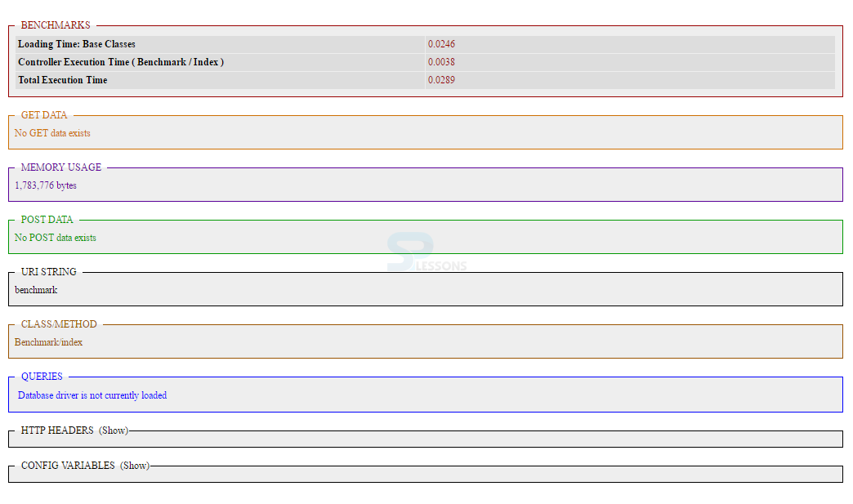This screenshot has height=504, width=853.
Task: Click the CLASS/METHOD section header
Action: (58, 324)
